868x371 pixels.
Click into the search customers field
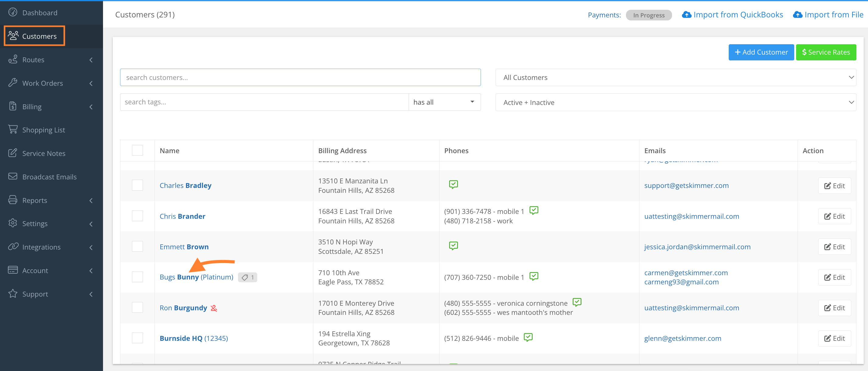(300, 77)
